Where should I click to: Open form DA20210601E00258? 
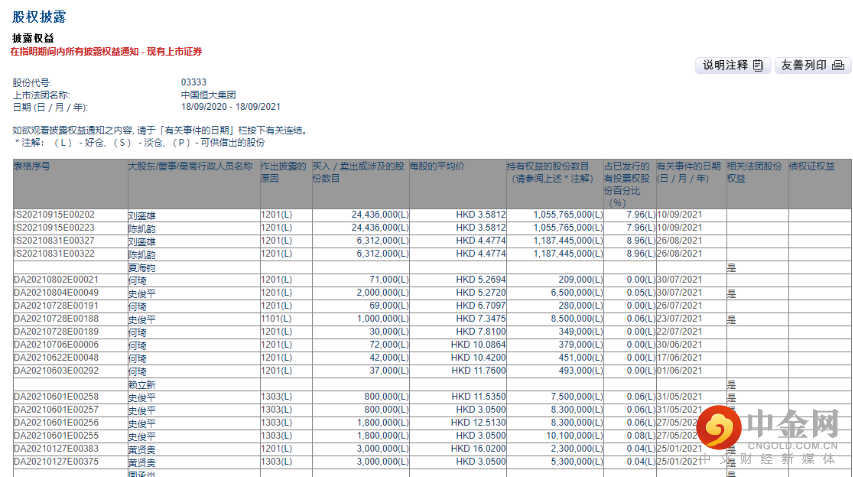[56, 397]
